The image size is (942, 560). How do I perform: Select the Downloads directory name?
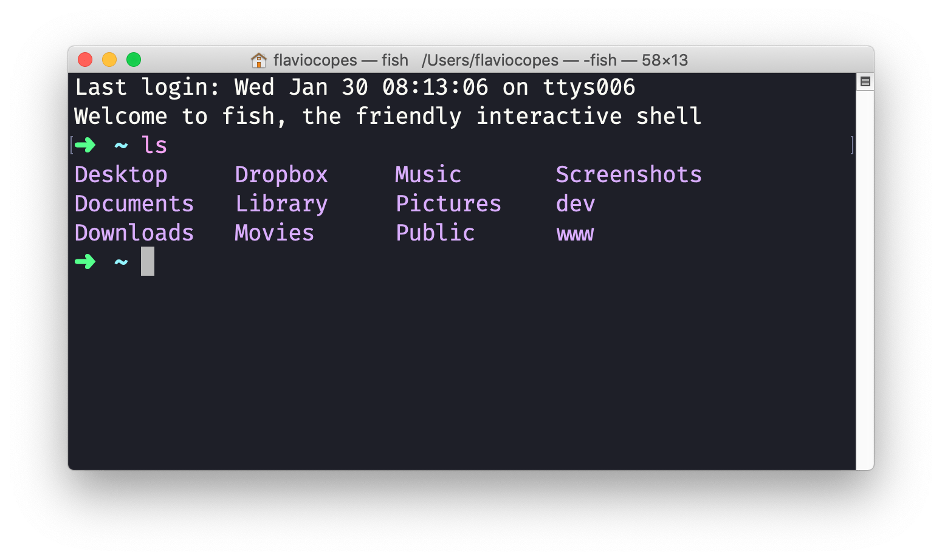click(x=134, y=233)
